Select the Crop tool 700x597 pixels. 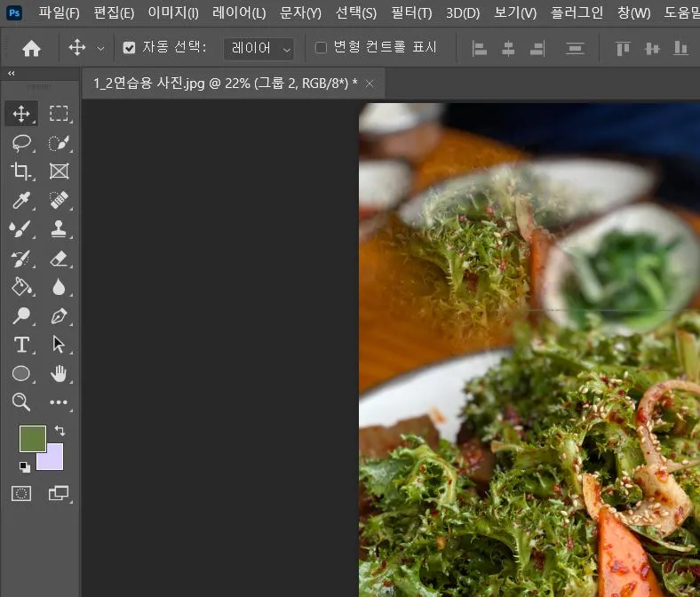pos(21,171)
